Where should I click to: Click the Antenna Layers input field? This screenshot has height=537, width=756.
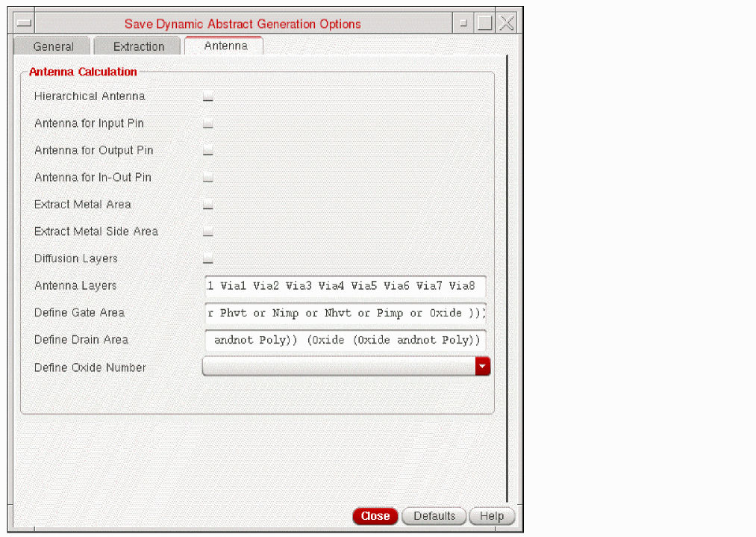click(346, 285)
